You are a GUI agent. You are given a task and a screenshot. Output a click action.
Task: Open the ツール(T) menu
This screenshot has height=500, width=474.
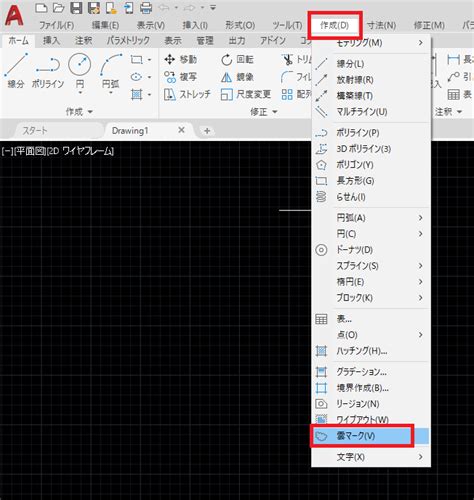click(x=287, y=25)
